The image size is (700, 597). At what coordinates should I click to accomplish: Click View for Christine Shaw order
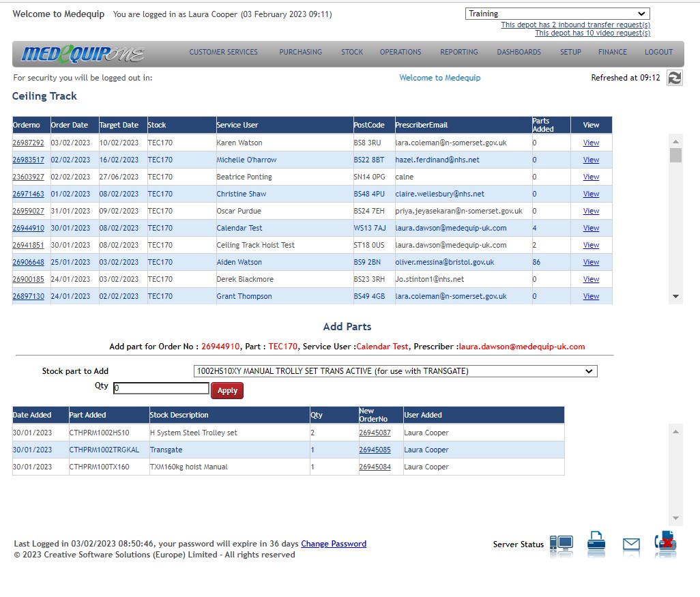click(x=591, y=194)
